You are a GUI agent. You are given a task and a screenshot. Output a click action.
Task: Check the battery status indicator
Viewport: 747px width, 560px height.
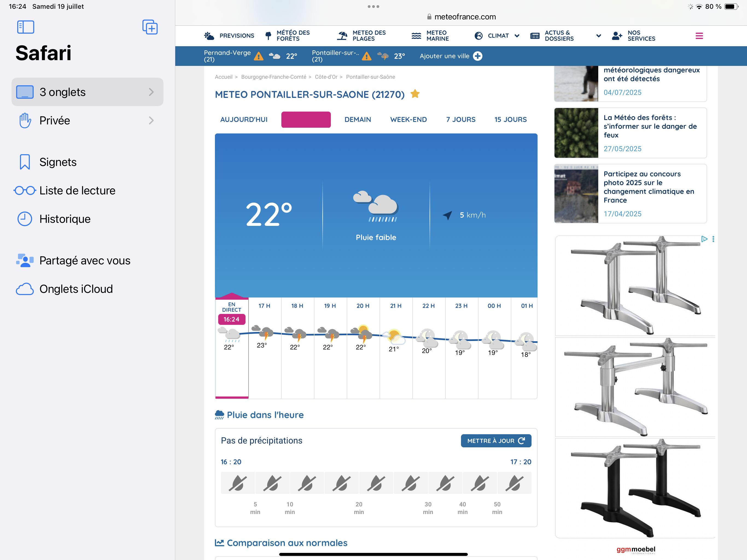click(x=731, y=6)
